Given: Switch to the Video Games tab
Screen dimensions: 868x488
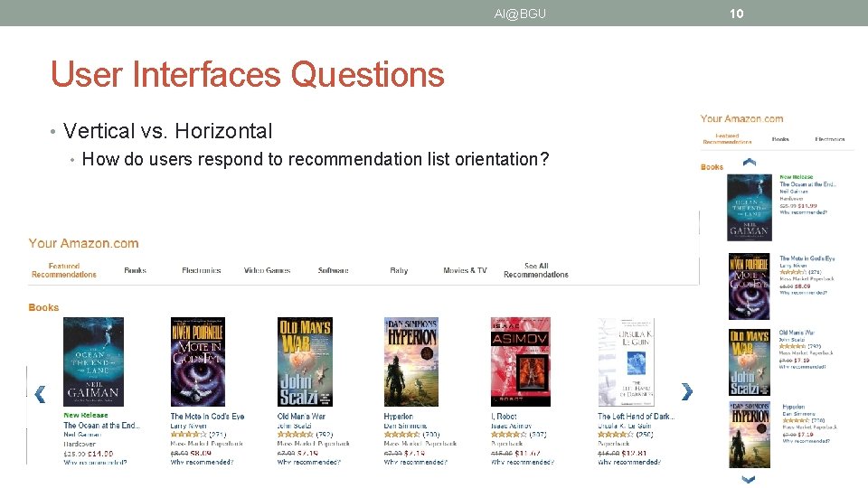Looking at the screenshot, I should click(x=267, y=270).
